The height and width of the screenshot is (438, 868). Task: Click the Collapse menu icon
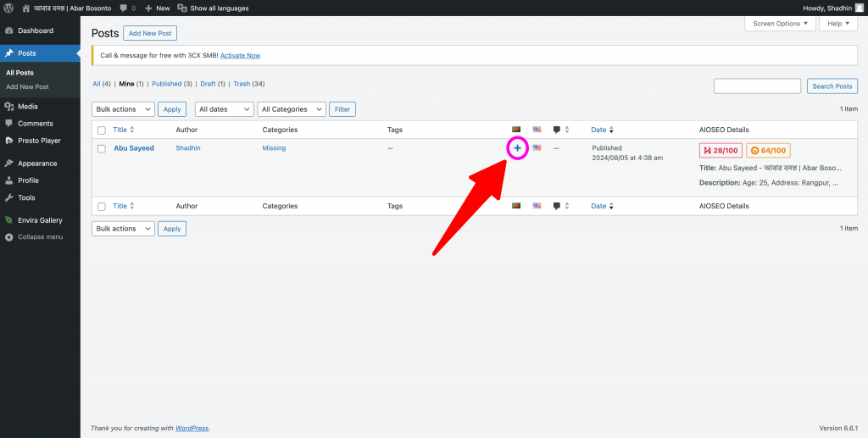[9, 236]
